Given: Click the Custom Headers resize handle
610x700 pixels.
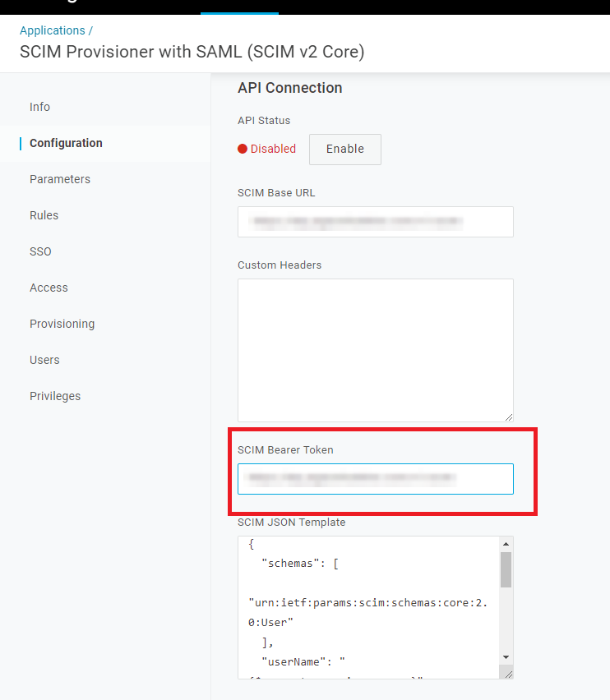Looking at the screenshot, I should pos(509,417).
